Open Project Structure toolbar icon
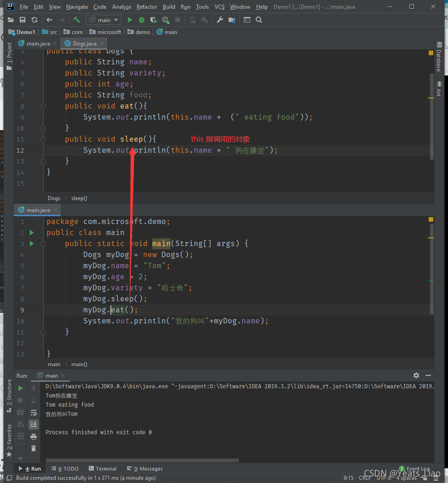448x483 pixels. pyautogui.click(x=232, y=20)
